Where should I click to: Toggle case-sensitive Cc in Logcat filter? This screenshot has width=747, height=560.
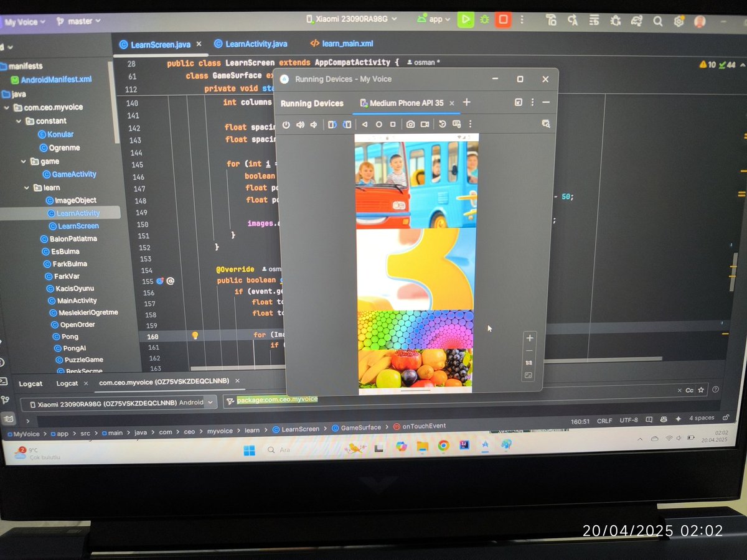pyautogui.click(x=689, y=390)
